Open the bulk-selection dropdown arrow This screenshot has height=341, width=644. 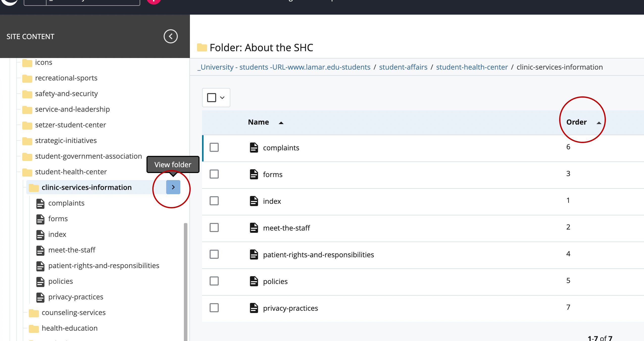click(x=222, y=98)
